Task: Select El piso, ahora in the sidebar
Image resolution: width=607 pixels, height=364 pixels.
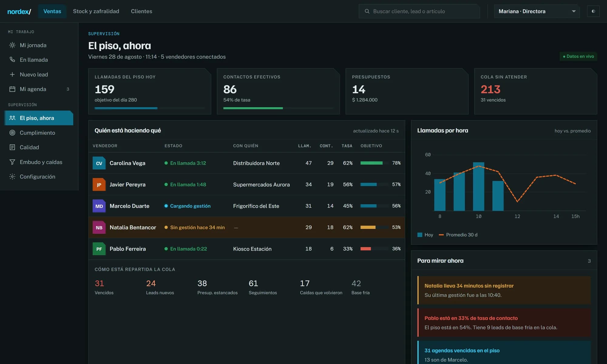Action: coord(39,118)
